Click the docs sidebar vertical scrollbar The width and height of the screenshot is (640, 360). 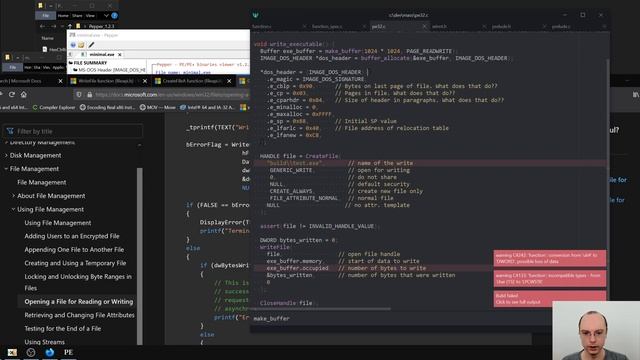140,255
